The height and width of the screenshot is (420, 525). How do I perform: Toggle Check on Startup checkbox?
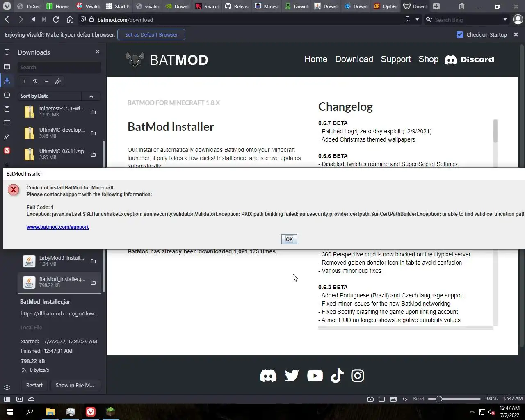460,34
